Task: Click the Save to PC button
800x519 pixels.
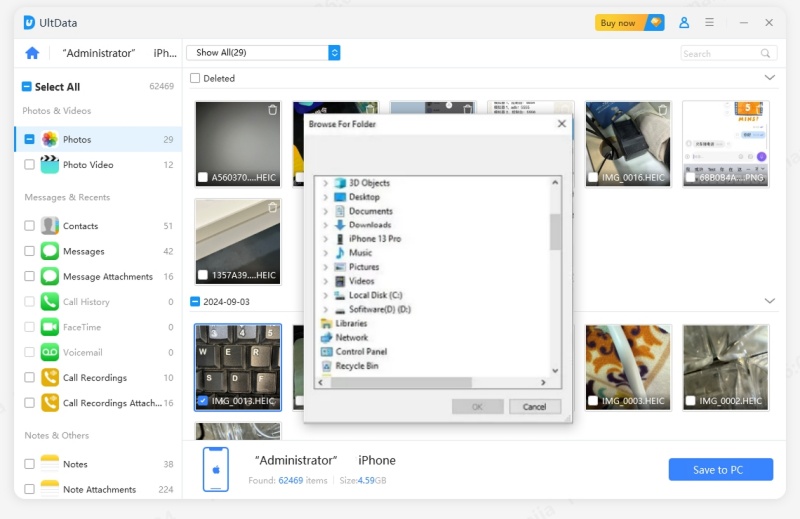Action: 720,470
